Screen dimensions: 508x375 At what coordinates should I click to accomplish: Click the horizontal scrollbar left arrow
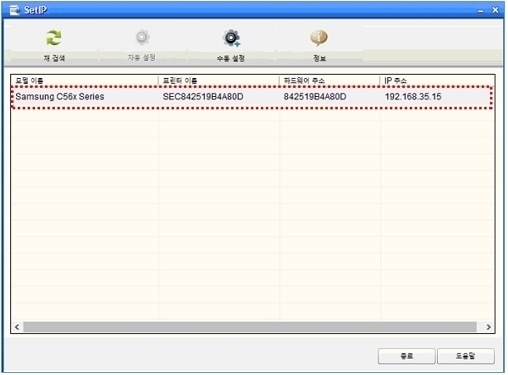click(17, 327)
